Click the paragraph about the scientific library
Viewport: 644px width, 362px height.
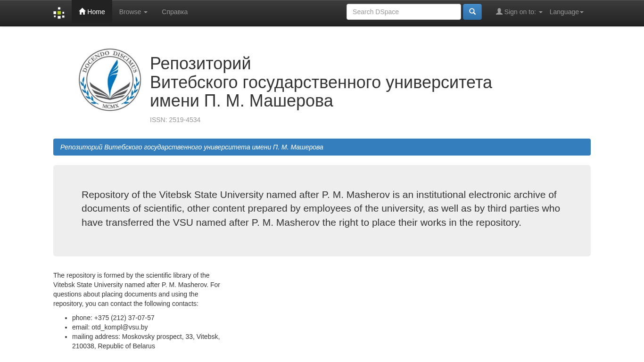[x=137, y=289]
